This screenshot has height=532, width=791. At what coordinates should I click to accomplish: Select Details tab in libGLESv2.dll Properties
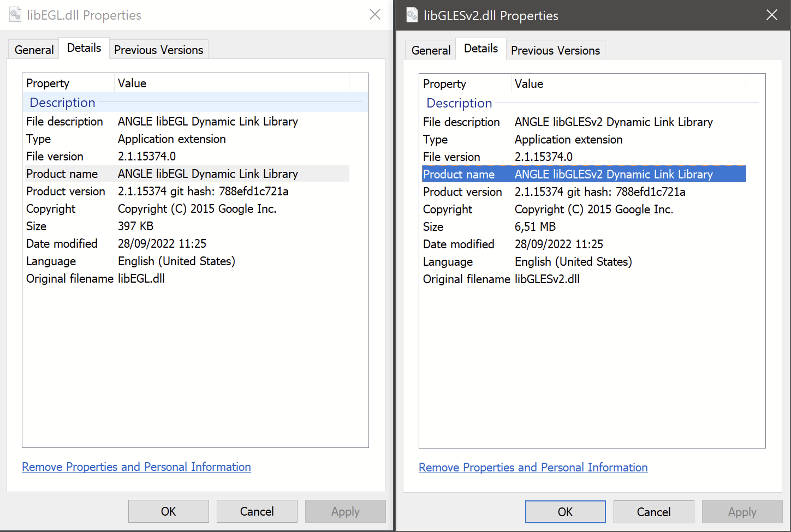[481, 49]
